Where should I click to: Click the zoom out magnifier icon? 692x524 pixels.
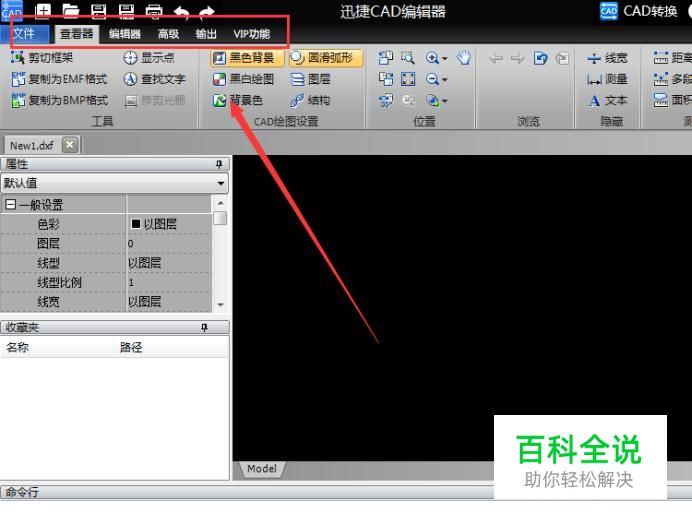coord(432,79)
